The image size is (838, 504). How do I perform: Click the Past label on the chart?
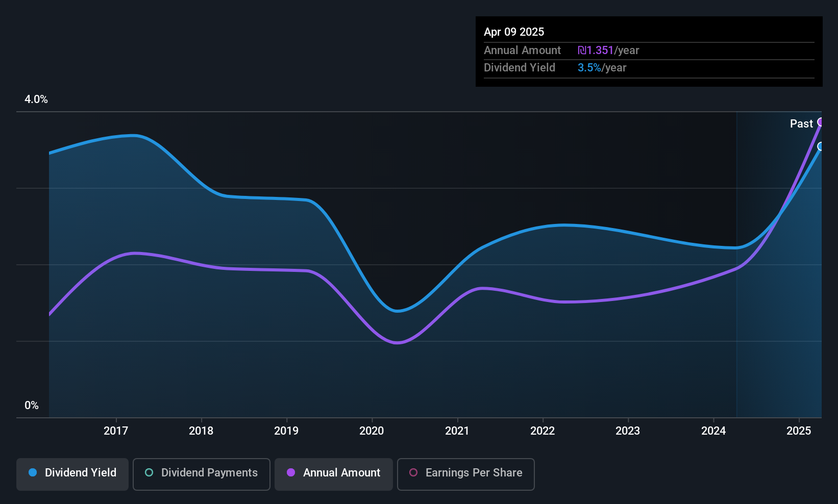tap(801, 123)
